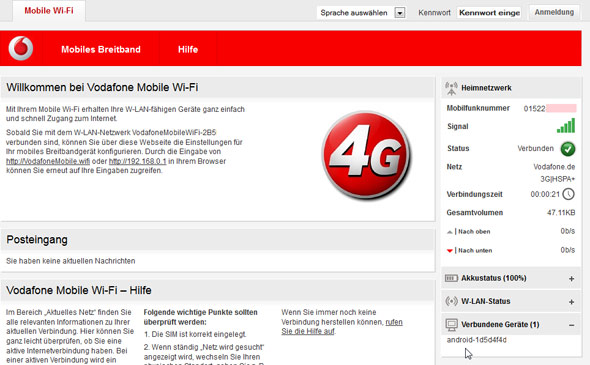The width and height of the screenshot is (590, 365).
Task: Click the Verbindungszeit clock icon
Action: [569, 194]
